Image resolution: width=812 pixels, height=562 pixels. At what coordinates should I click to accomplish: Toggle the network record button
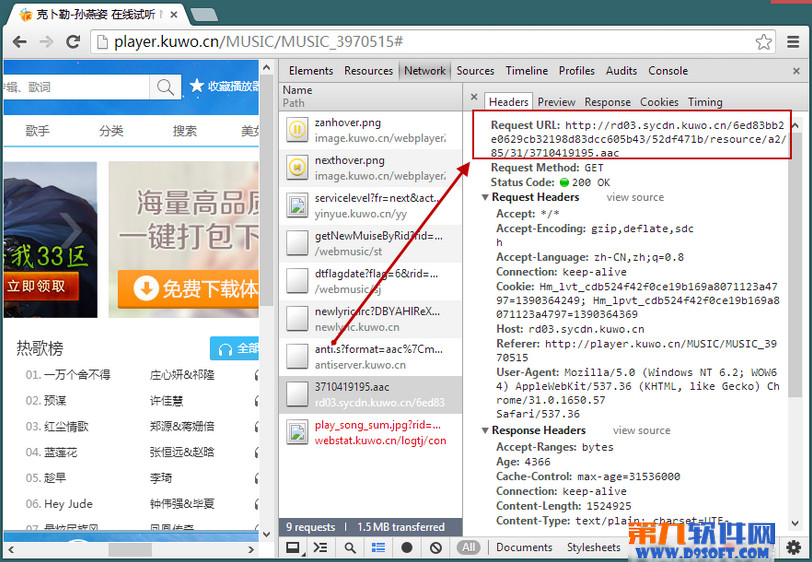pos(407,547)
